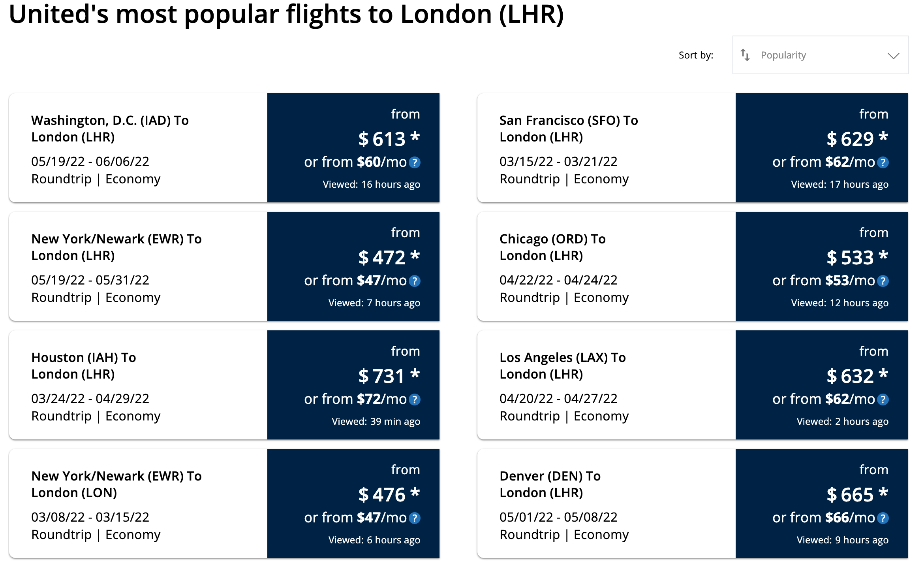Image resolution: width=924 pixels, height=573 pixels.
Task: Click the sort arrows icon
Action: point(745,55)
